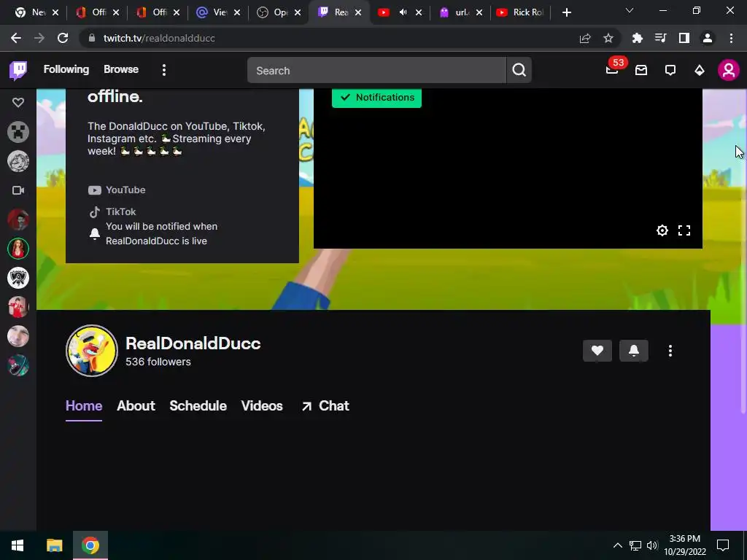Open Chrome profile icon
This screenshot has height=560, width=747.
[x=708, y=38]
